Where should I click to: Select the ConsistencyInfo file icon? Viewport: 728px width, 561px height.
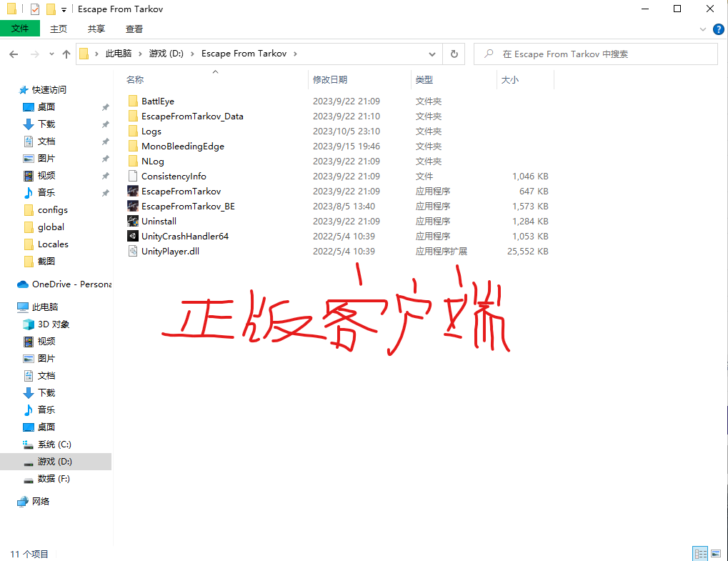(x=133, y=176)
